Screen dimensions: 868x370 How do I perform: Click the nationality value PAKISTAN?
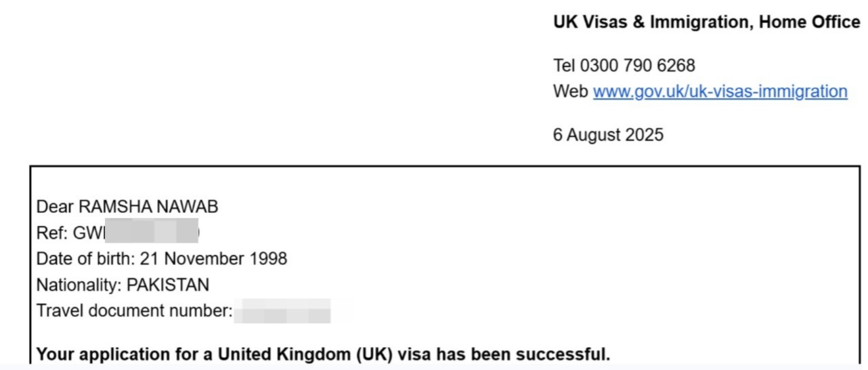[x=168, y=285]
